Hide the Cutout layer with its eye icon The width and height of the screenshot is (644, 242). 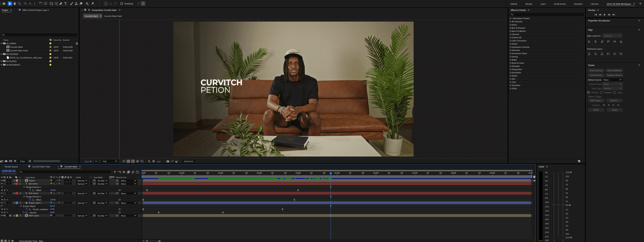pos(2,181)
